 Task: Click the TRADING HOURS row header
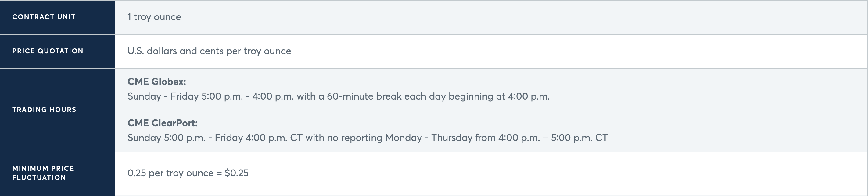44,110
